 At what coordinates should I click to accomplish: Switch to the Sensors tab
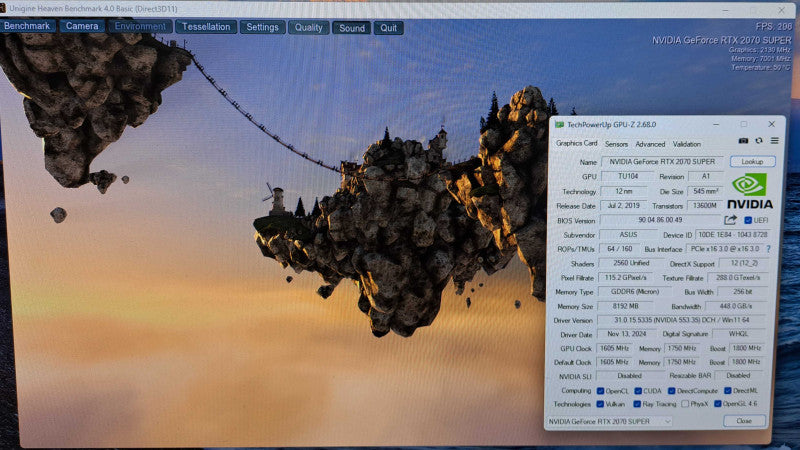point(616,144)
